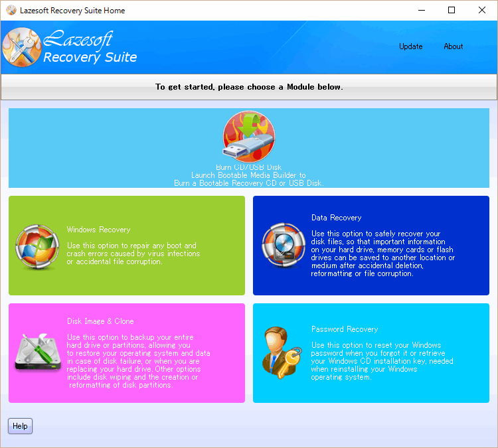Click 'Launch Bootable Media Builder to' text

248,175
